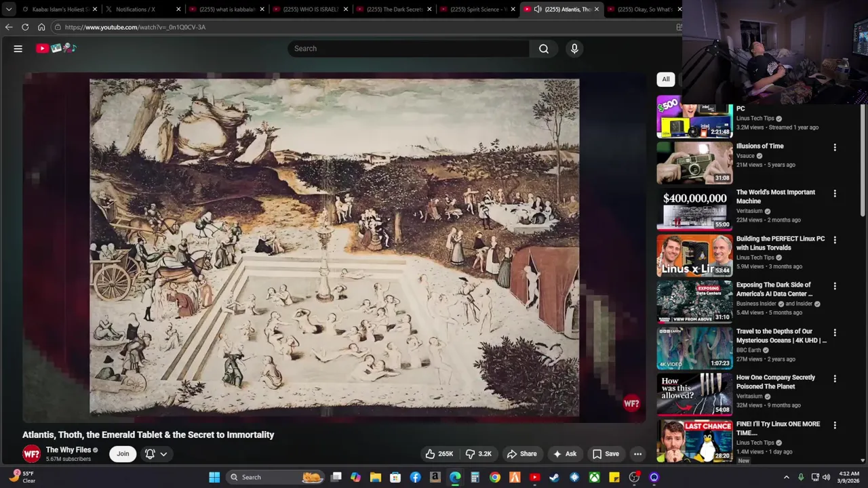Screen dimensions: 868x488
Task: Open more actions ellipsis below video
Action: coord(637,454)
